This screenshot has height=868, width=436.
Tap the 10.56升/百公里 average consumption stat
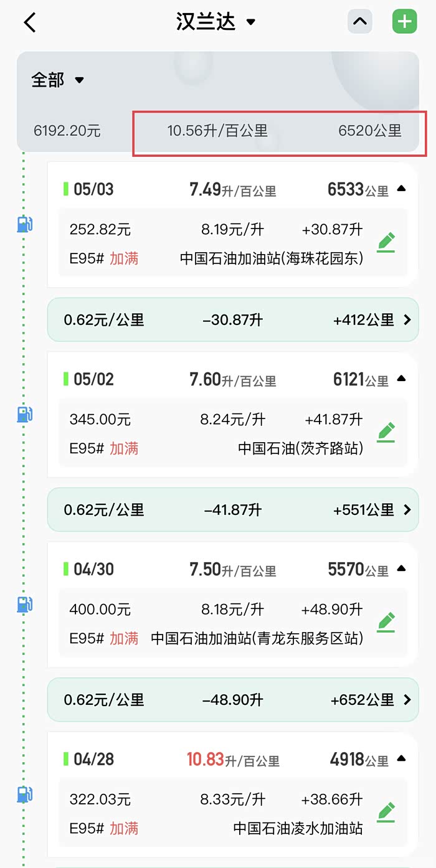217,131
